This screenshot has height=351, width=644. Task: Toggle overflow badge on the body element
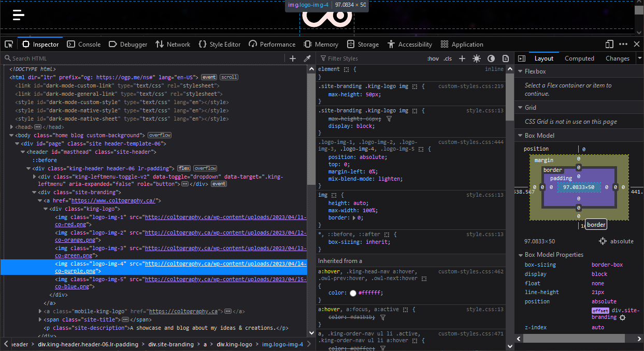pyautogui.click(x=160, y=135)
